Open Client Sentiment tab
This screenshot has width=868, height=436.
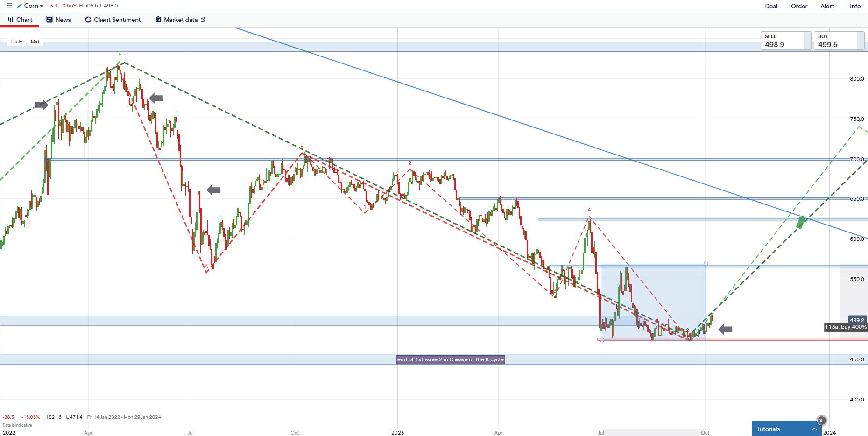coord(113,20)
